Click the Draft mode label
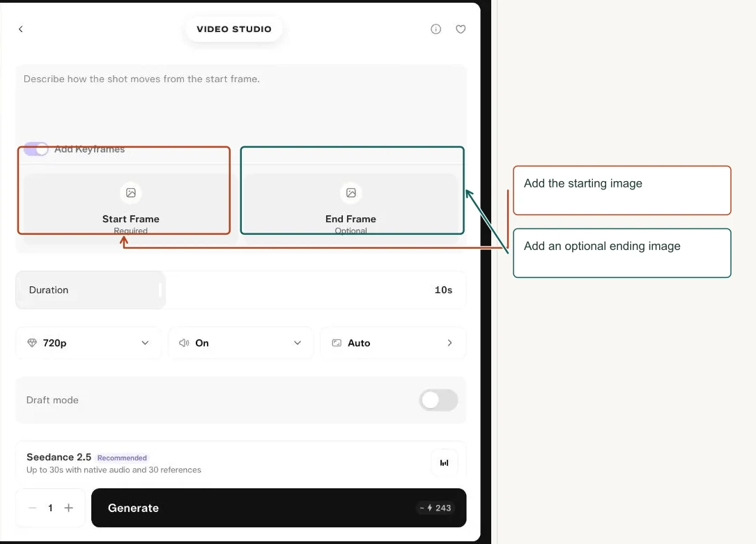 pos(52,400)
